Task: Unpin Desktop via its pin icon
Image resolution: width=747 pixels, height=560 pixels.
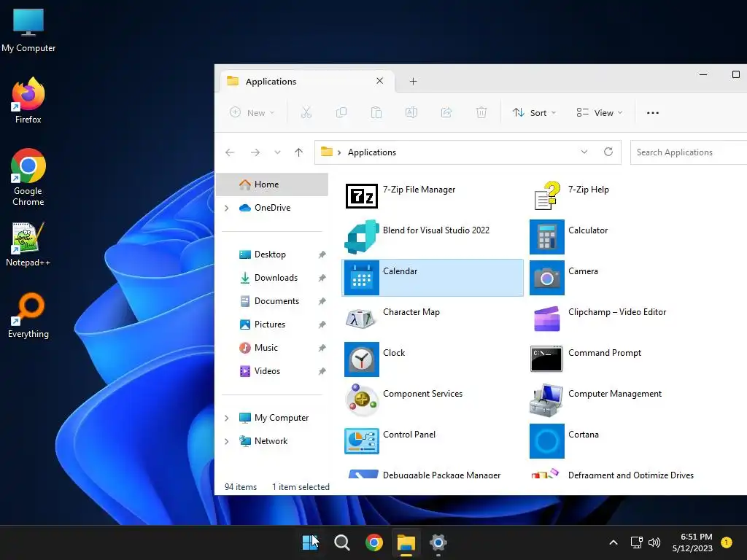Action: [322, 254]
